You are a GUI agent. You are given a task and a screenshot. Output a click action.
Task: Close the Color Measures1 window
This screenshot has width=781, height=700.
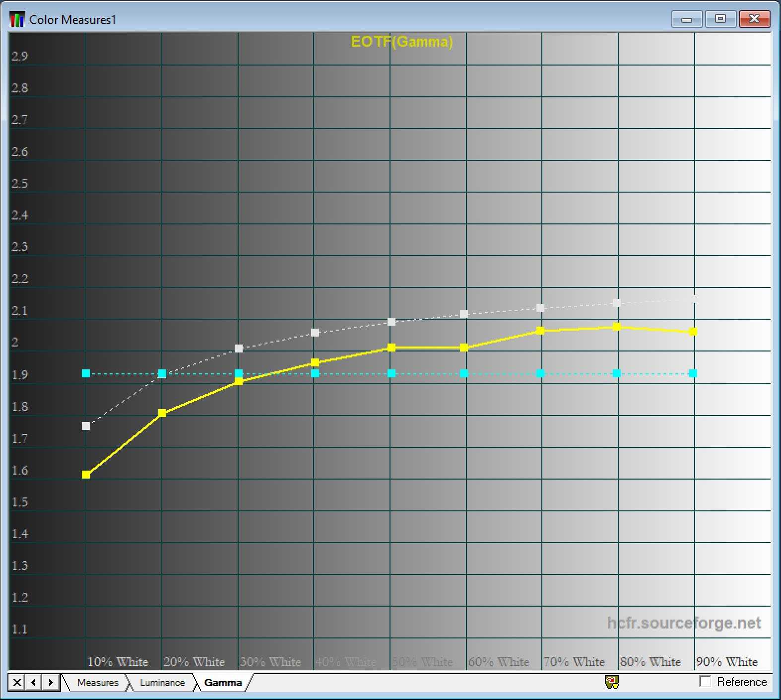(754, 19)
